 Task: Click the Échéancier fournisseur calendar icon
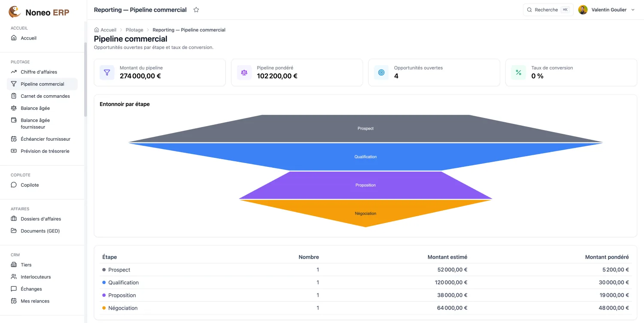(14, 139)
